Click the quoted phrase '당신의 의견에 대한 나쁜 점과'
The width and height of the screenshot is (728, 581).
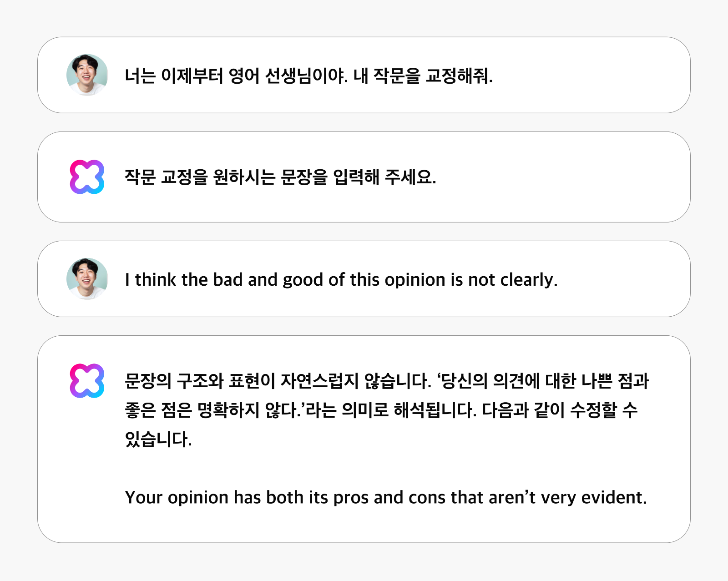coord(545,381)
